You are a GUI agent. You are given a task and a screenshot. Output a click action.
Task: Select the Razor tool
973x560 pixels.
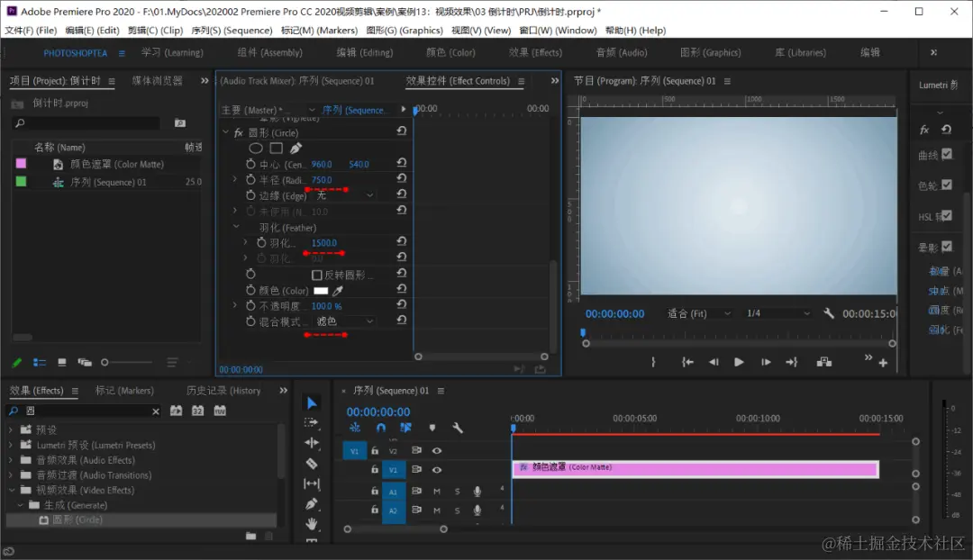tap(312, 464)
